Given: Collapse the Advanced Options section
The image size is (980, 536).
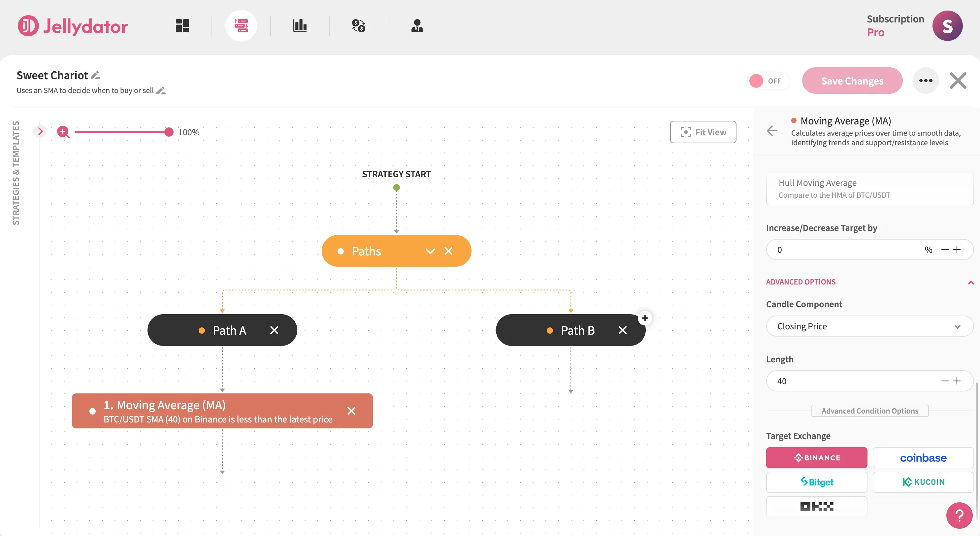Looking at the screenshot, I should (971, 282).
